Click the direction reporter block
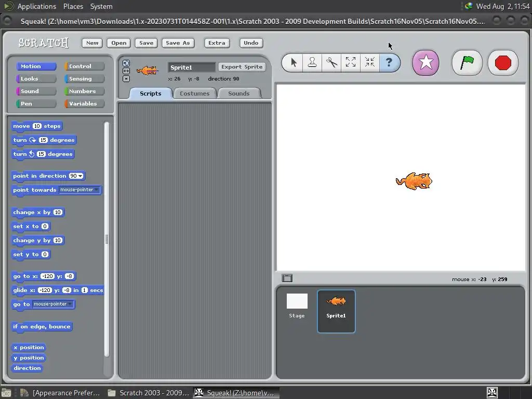The height and width of the screenshot is (399, 532). click(x=27, y=368)
